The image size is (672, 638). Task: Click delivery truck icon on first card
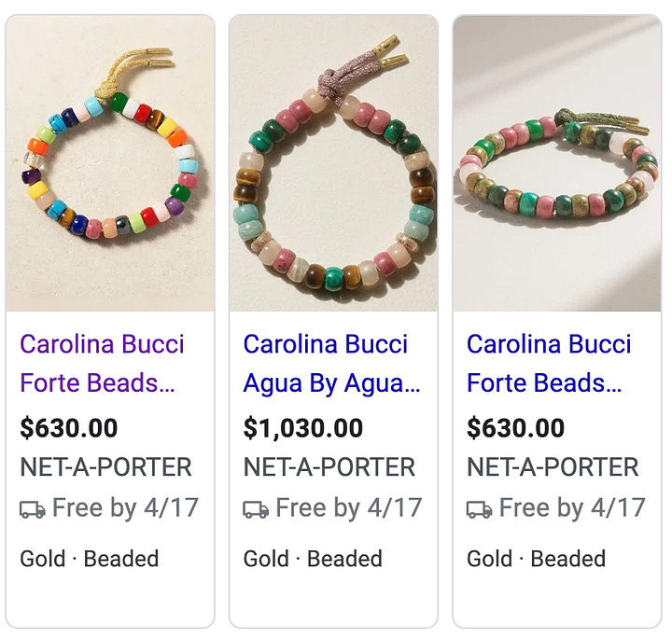pos(33,509)
